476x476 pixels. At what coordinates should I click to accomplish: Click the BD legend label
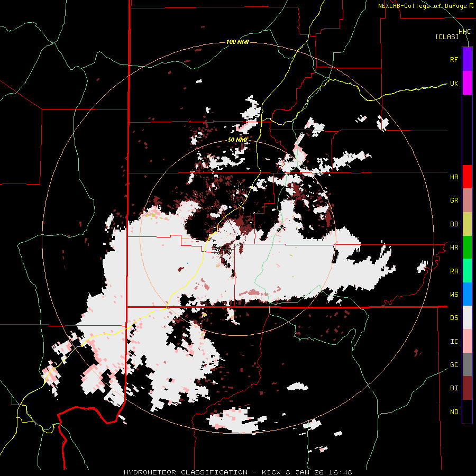[x=454, y=224]
